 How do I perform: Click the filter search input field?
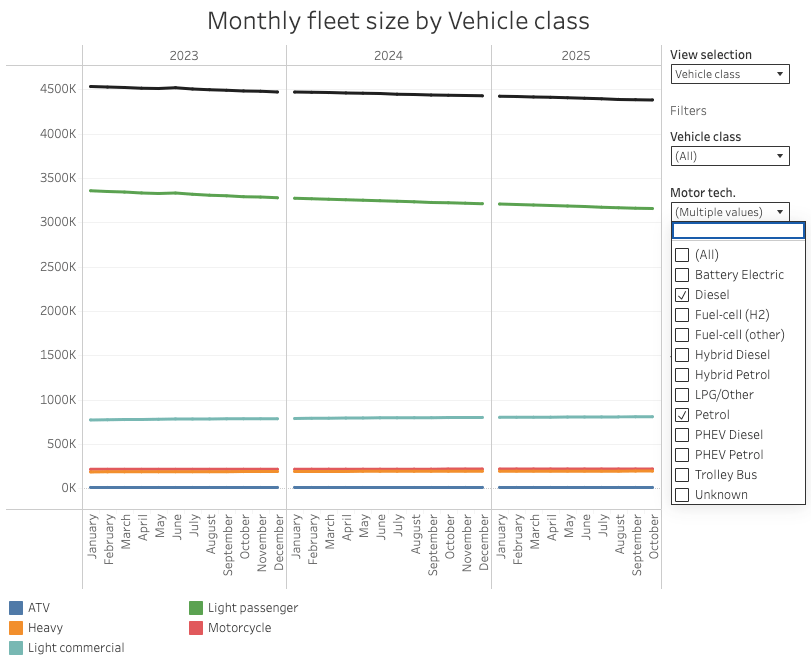pyautogui.click(x=737, y=231)
